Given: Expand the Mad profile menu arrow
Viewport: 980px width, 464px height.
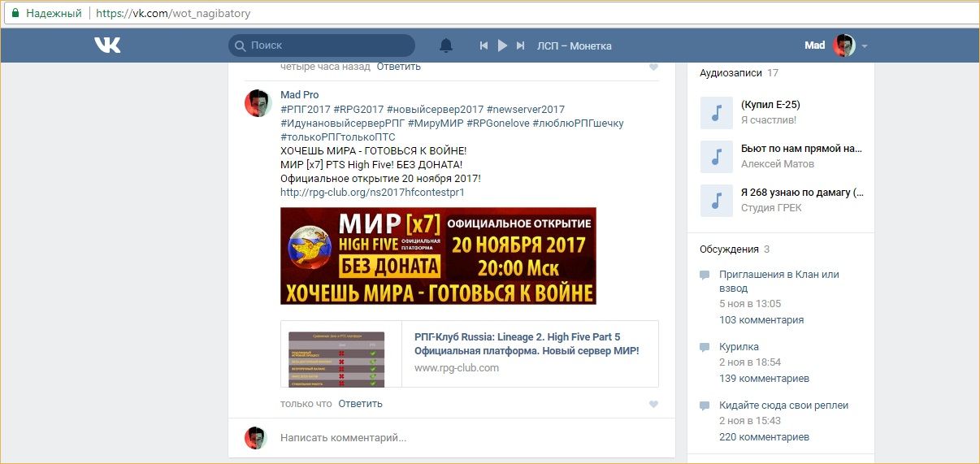Looking at the screenshot, I should (x=865, y=46).
